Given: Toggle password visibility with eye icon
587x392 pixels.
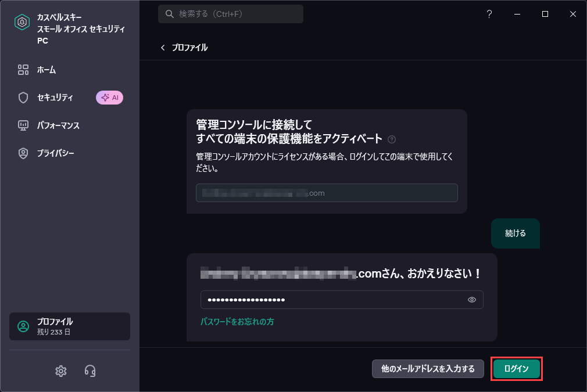Looking at the screenshot, I should click(472, 300).
